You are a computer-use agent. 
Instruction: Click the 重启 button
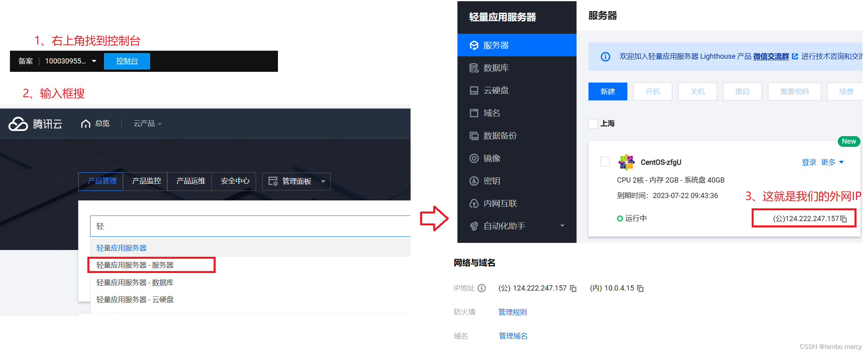[743, 92]
